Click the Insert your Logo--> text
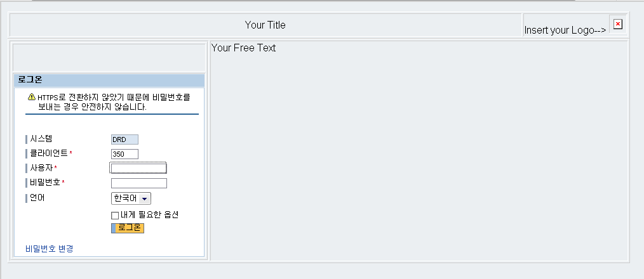 coord(565,30)
